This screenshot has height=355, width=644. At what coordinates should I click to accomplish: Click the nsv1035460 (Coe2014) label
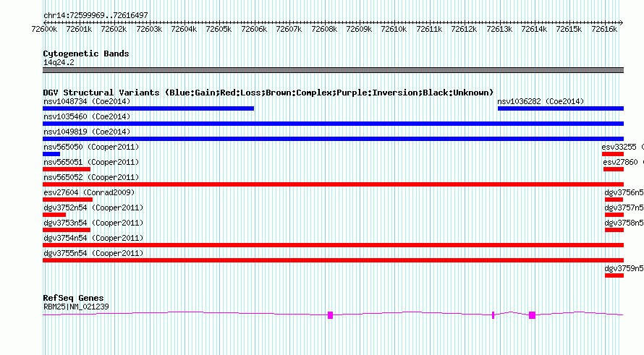(x=87, y=116)
